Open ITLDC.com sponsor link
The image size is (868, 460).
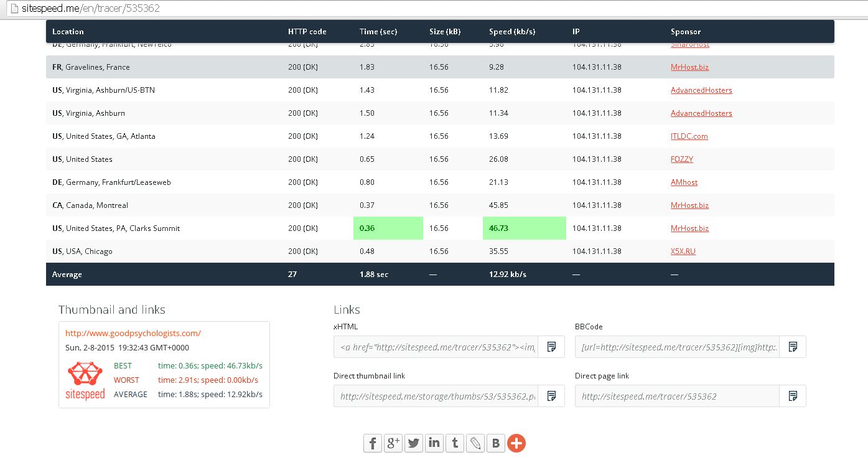coord(689,136)
